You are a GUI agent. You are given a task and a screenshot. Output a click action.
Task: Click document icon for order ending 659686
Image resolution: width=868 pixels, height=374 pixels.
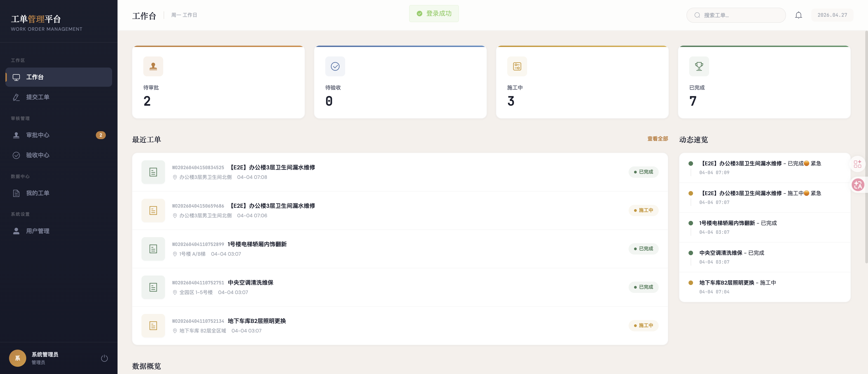click(x=153, y=210)
